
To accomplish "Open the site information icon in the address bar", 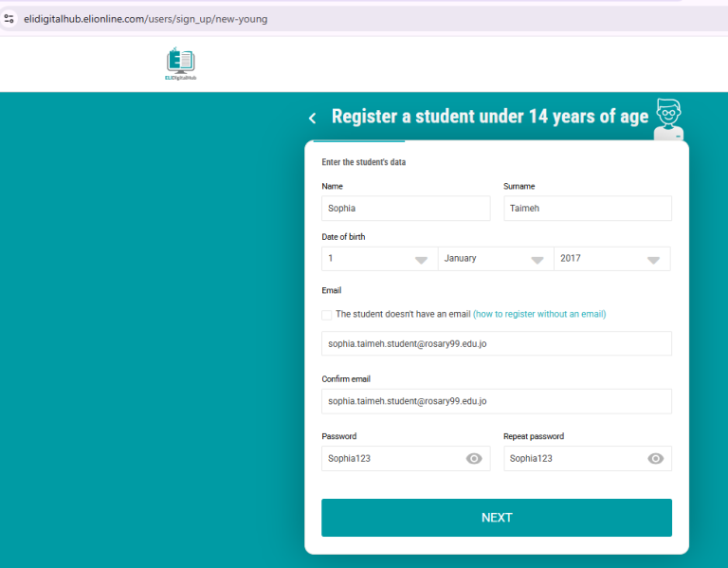I will coord(9,18).
